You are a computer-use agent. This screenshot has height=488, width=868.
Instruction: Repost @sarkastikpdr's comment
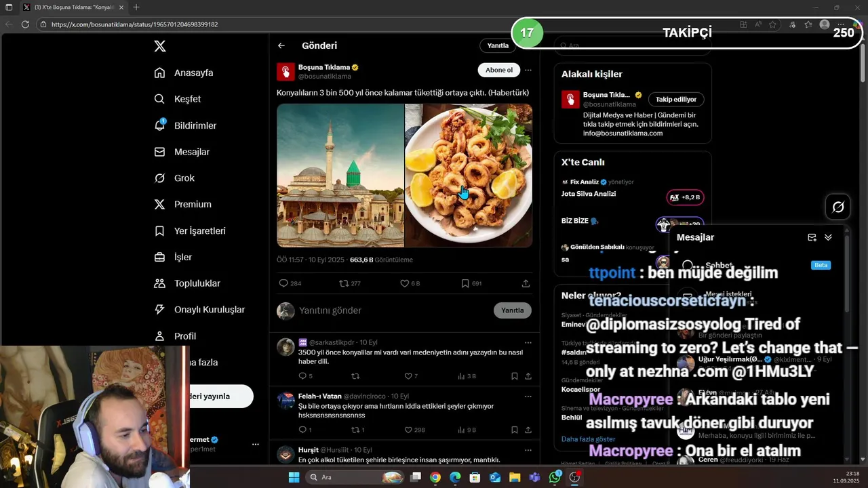(x=355, y=375)
